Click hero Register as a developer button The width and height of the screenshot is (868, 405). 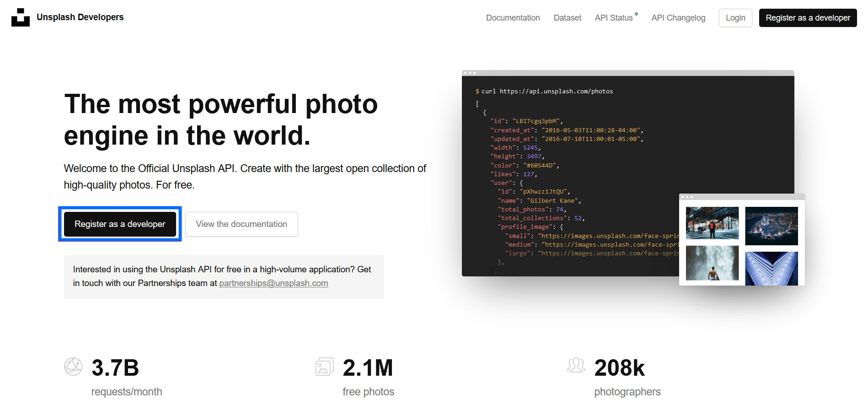point(120,224)
